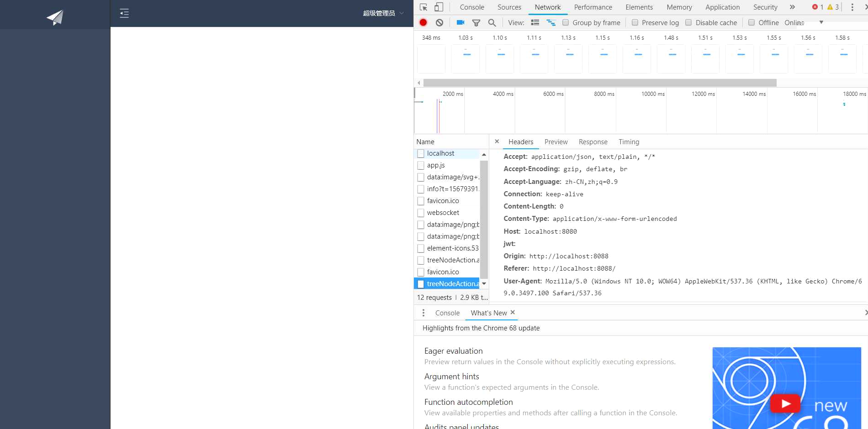This screenshot has height=429, width=868.
Task: Click the red error count icon
Action: click(815, 7)
